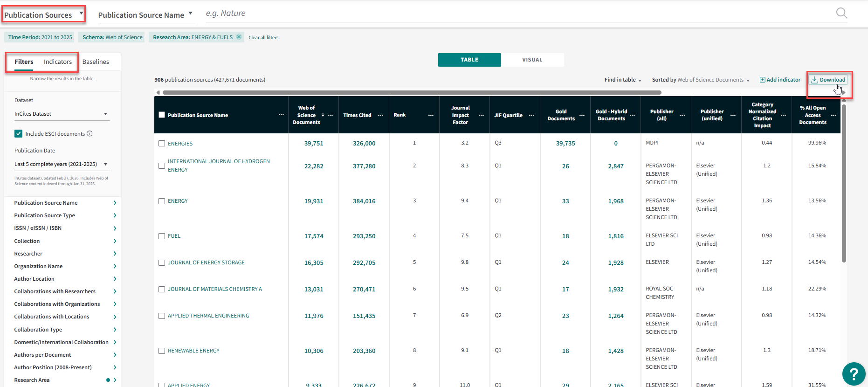This screenshot has height=387, width=868.
Task: Open Times Cited column options menu
Action: click(x=380, y=115)
